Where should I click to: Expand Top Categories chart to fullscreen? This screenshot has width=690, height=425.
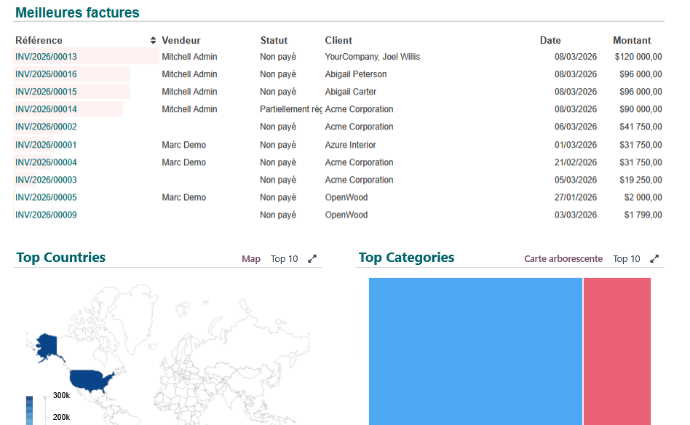point(655,259)
